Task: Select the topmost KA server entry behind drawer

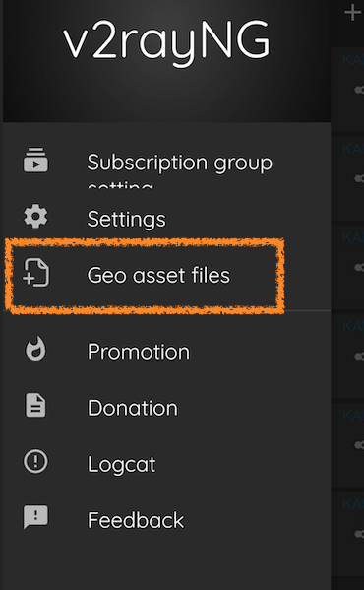Action: tap(347, 90)
